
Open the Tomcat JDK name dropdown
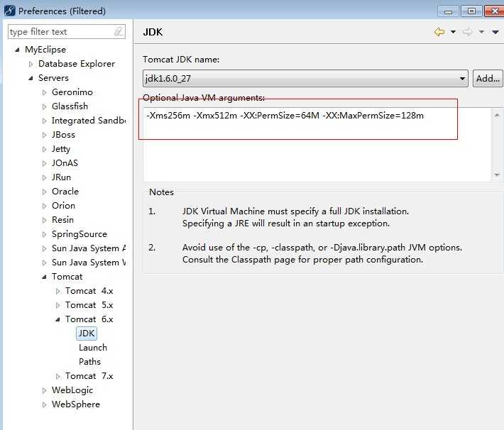pyautogui.click(x=462, y=79)
